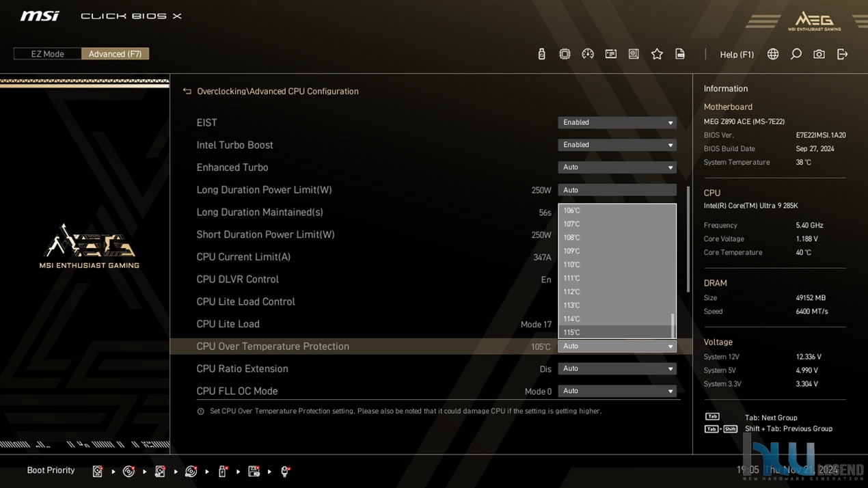Open the document log icon in toolbar

click(680, 54)
